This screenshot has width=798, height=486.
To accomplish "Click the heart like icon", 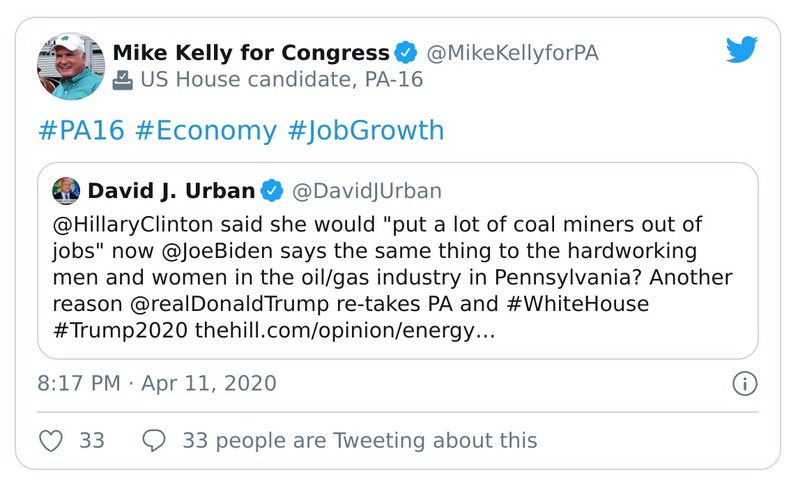I will [51, 440].
